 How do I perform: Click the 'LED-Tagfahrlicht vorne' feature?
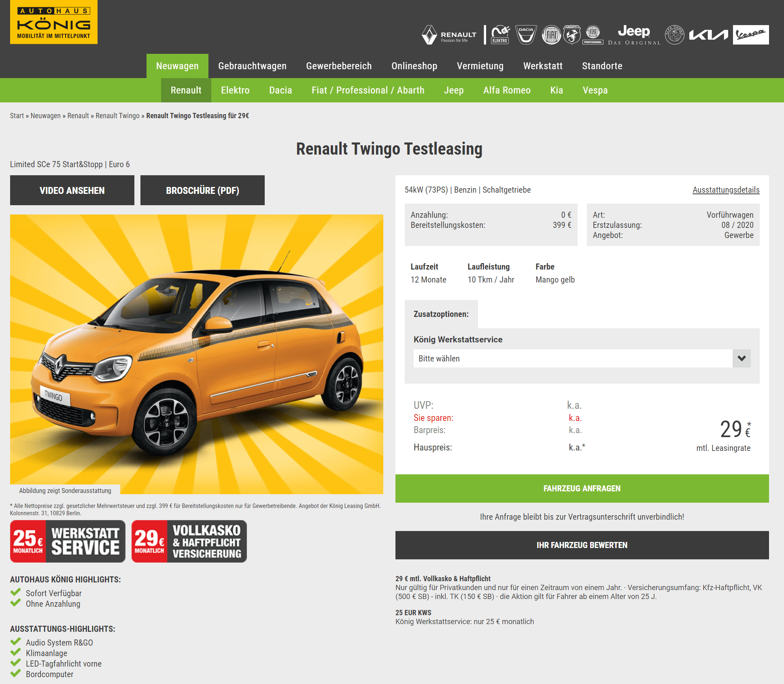click(64, 664)
